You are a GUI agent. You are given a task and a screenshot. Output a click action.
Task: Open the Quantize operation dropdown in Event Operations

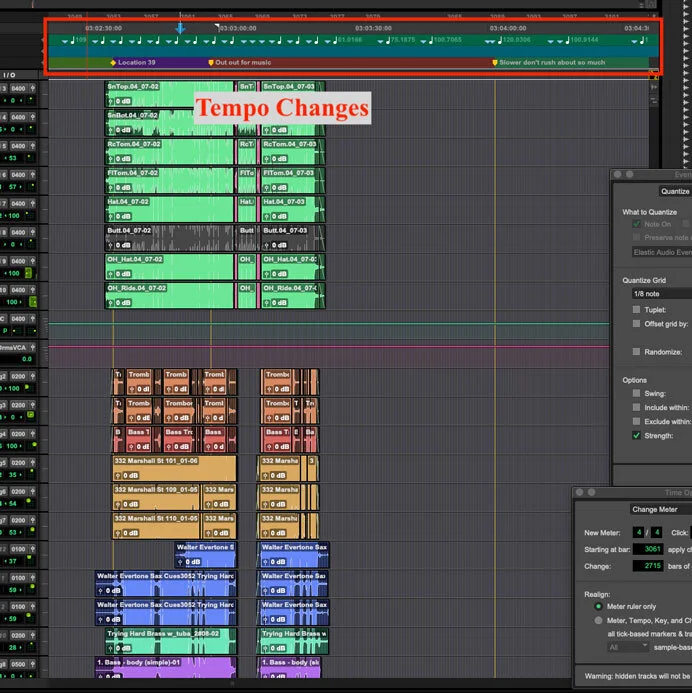[675, 191]
